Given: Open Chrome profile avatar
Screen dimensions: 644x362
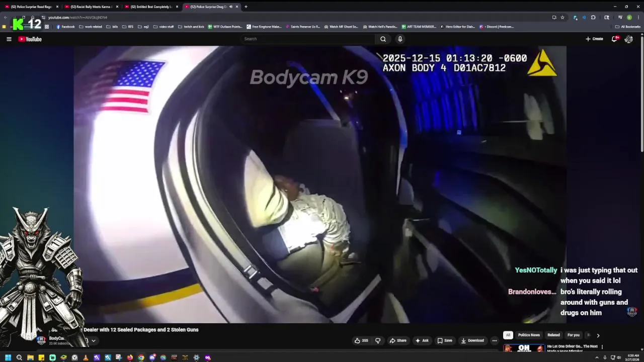Looking at the screenshot, I should (x=629, y=17).
